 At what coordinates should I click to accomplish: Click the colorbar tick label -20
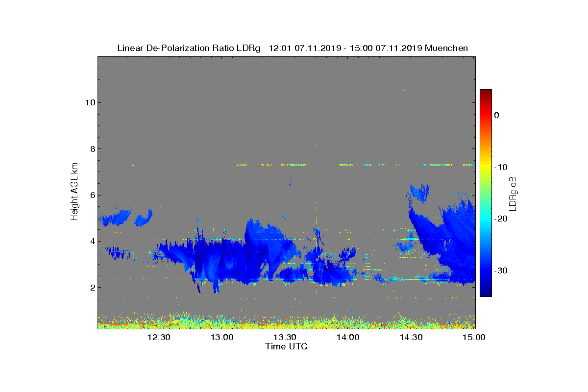pyautogui.click(x=500, y=219)
